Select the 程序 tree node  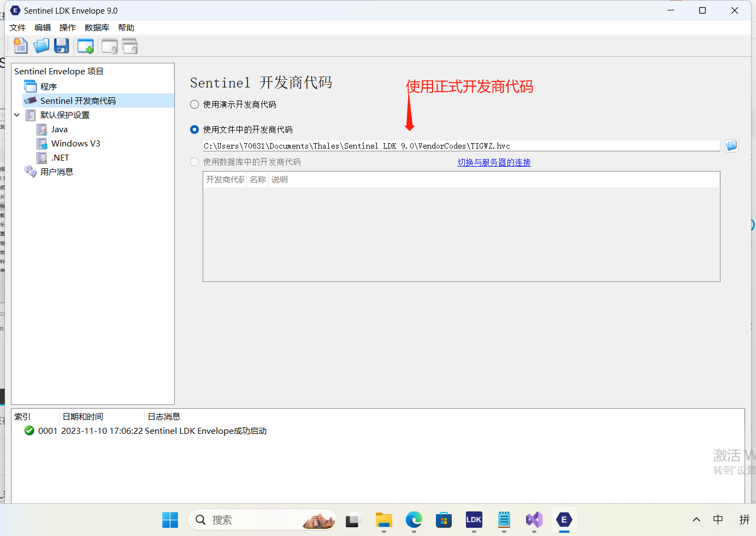pyautogui.click(x=49, y=86)
